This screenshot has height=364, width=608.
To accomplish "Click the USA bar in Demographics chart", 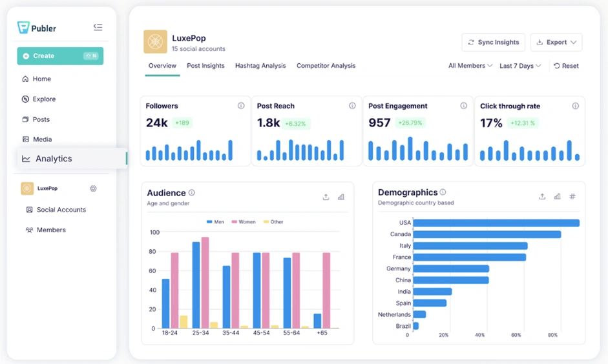I will (496, 223).
